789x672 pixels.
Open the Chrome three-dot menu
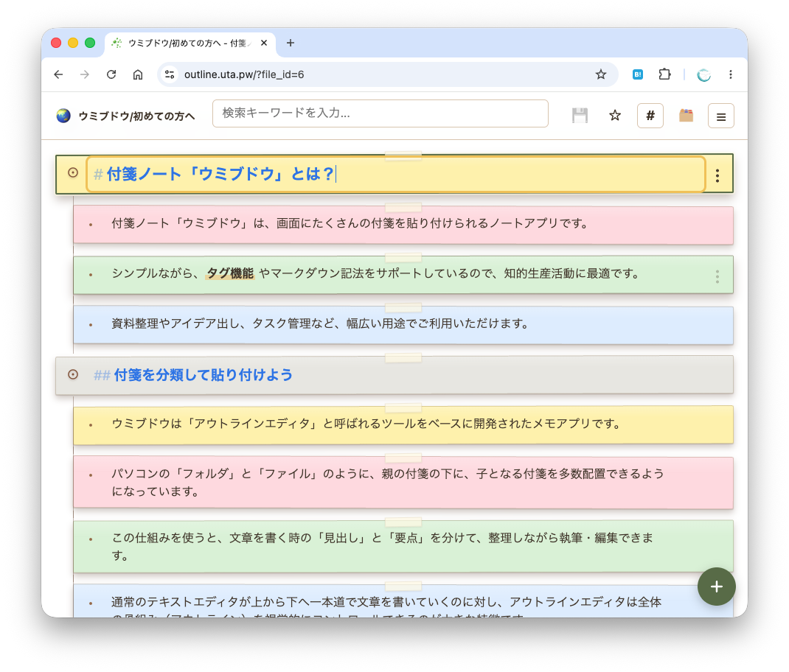(731, 74)
